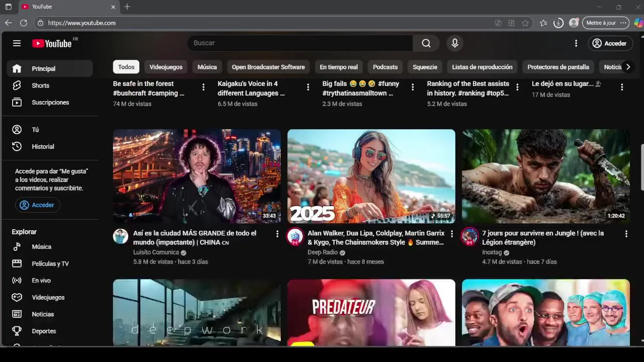This screenshot has height=362, width=644.
Task: Open the 2025 DJ mix video thumbnail
Action: 371,176
